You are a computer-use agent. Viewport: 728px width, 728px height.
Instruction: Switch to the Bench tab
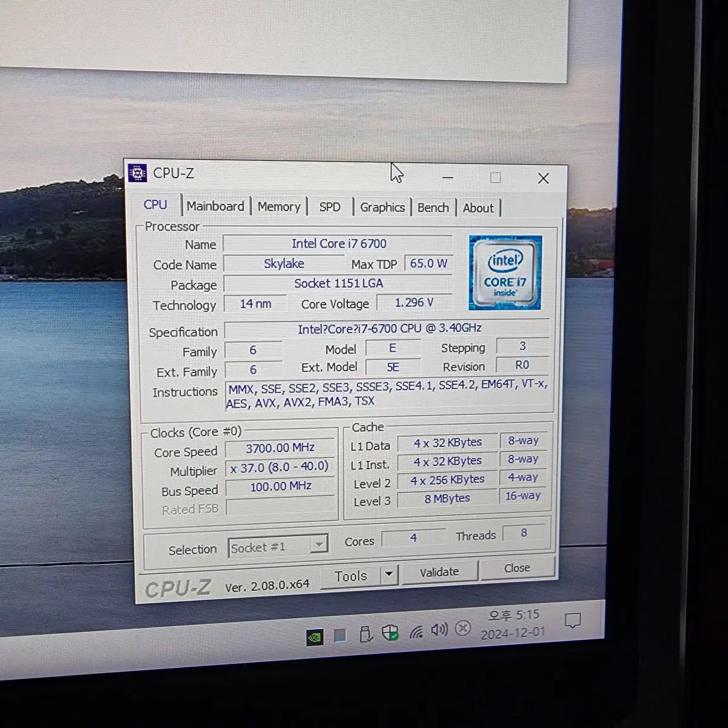433,207
